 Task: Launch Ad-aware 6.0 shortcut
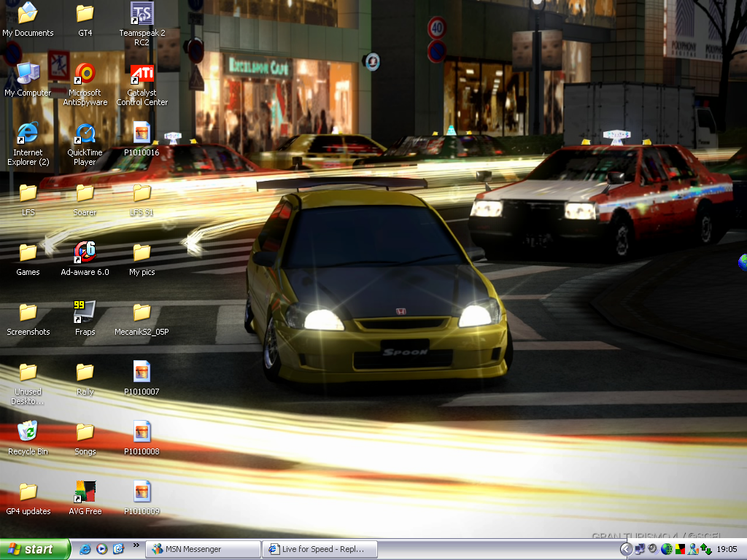pyautogui.click(x=85, y=259)
